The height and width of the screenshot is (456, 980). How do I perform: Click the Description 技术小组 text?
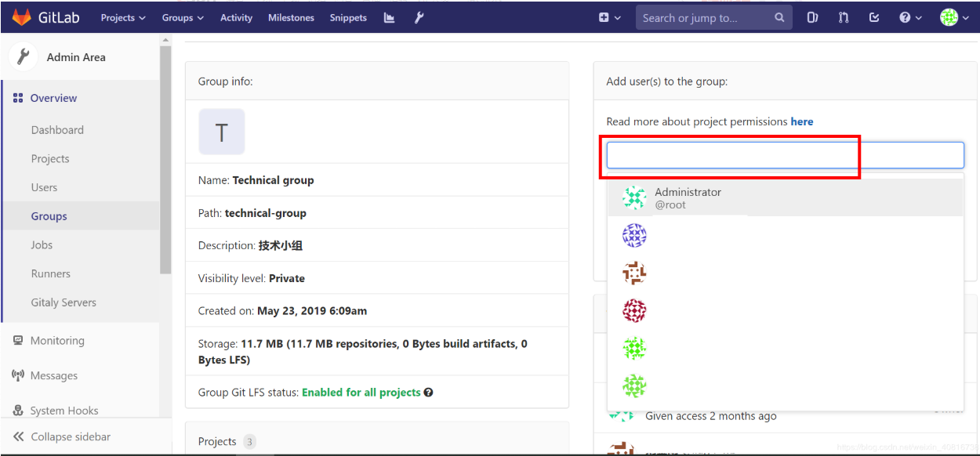(250, 245)
